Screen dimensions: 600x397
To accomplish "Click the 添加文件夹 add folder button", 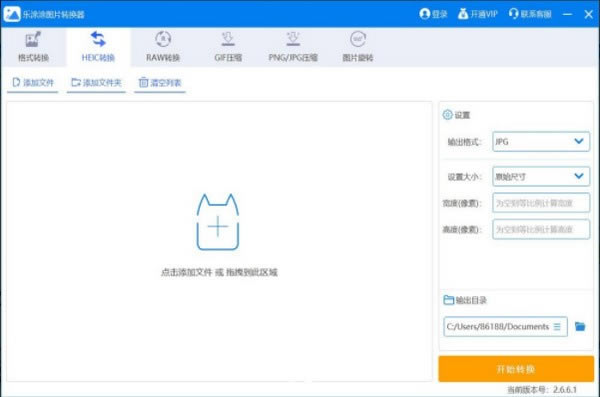I will tap(96, 83).
